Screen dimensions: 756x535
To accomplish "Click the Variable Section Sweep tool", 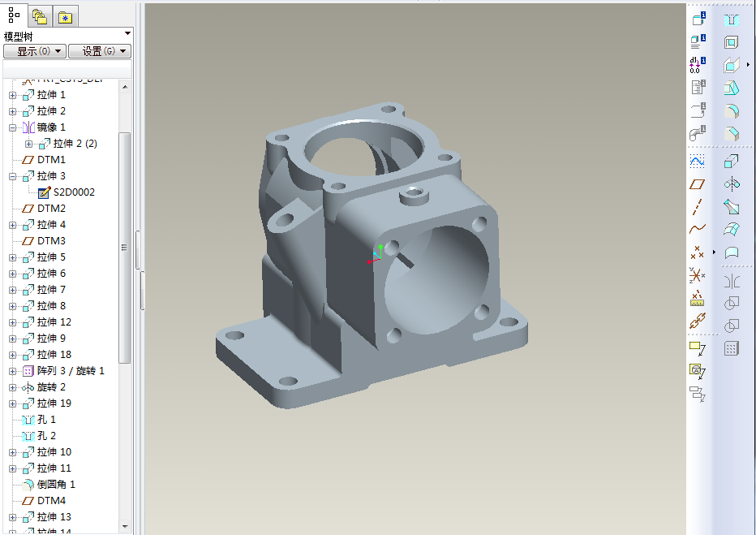I will [x=732, y=206].
